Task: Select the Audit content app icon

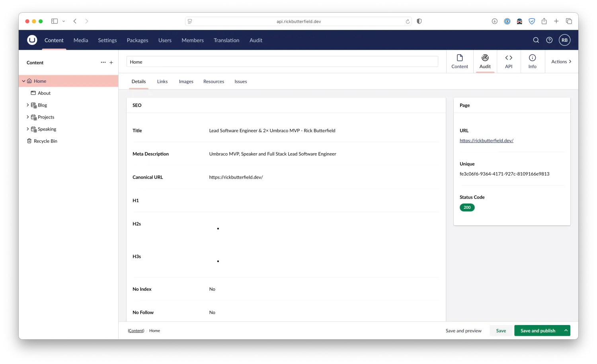Action: 485,61
